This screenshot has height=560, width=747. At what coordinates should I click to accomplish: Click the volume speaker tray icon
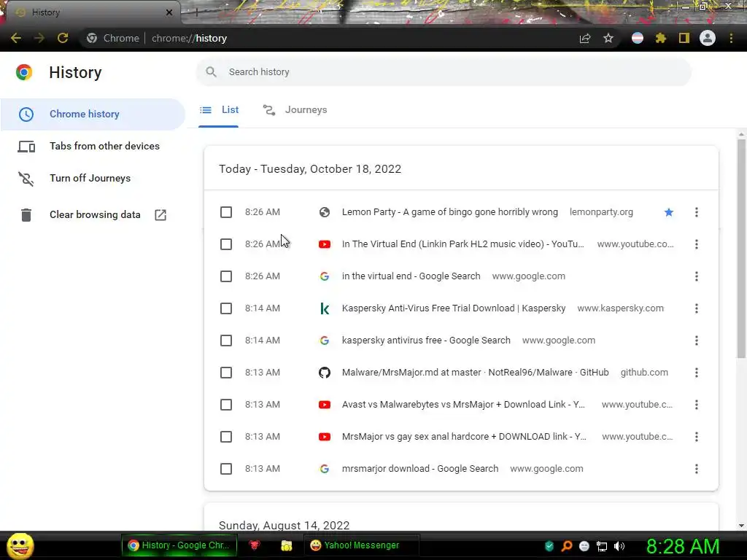[x=619, y=546]
